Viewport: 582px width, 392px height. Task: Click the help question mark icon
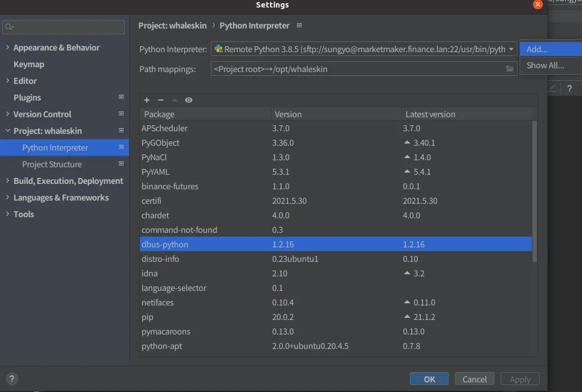(x=12, y=379)
